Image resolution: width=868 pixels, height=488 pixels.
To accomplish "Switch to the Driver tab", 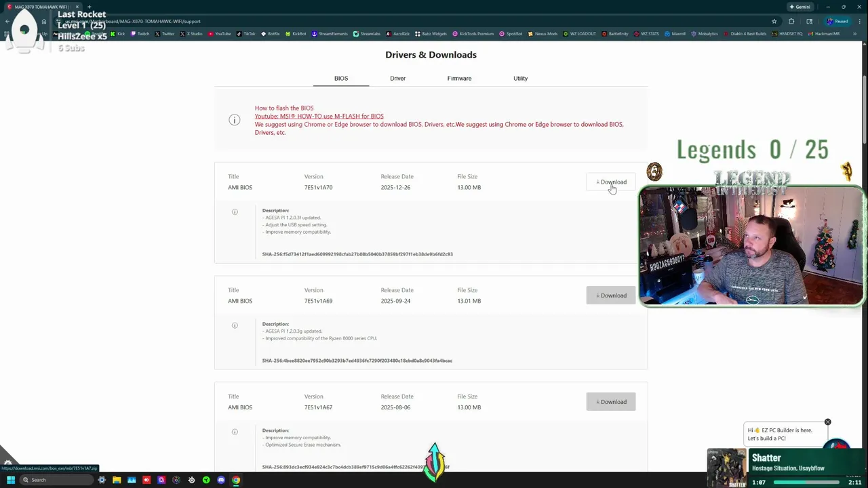I will point(397,79).
